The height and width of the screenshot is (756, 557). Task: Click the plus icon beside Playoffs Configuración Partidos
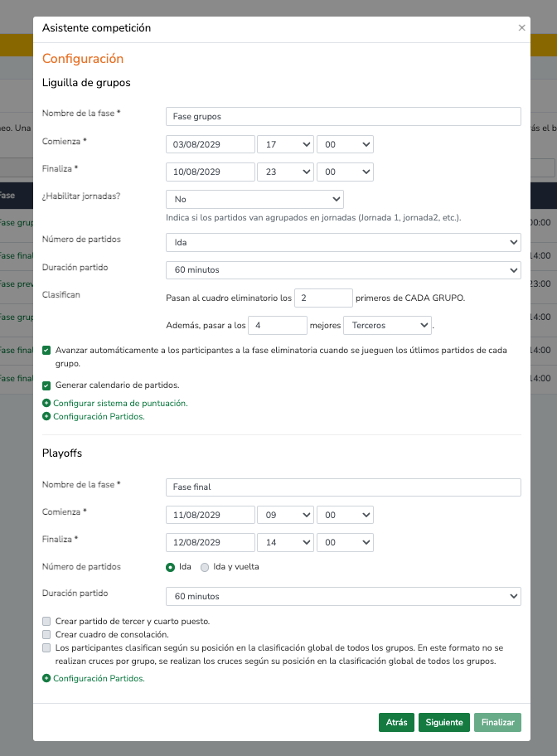point(46,678)
